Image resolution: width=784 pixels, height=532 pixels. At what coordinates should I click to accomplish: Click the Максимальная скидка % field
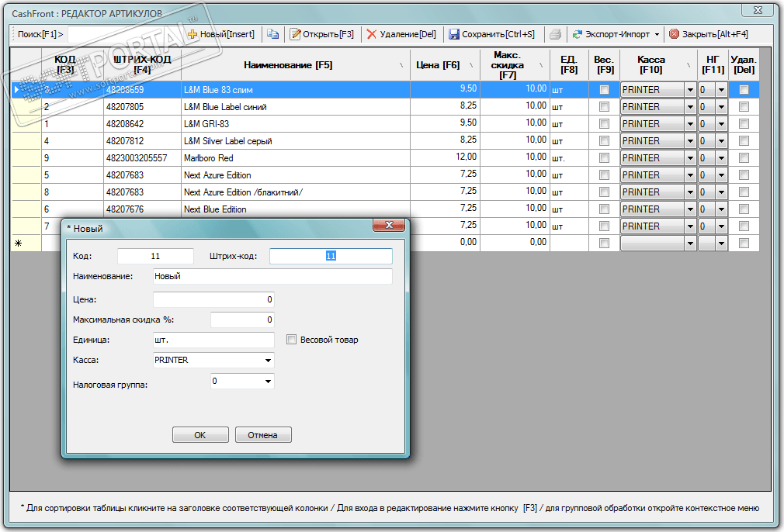point(242,320)
